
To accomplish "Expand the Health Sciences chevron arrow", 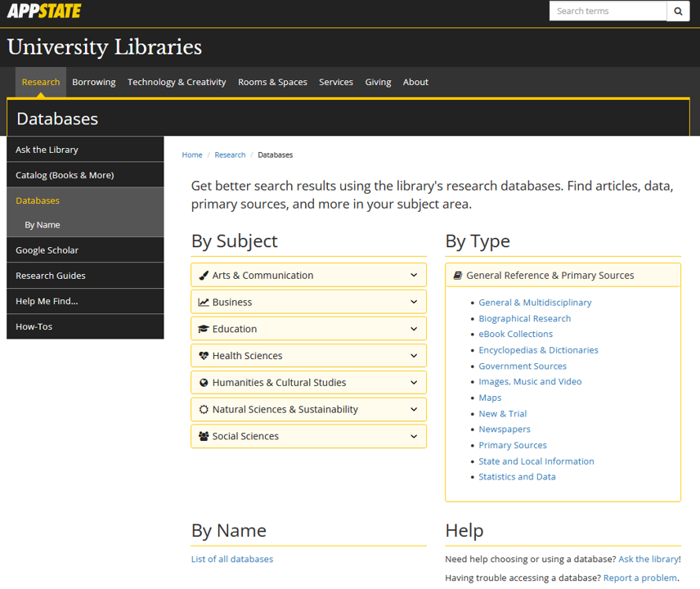I will pos(414,356).
